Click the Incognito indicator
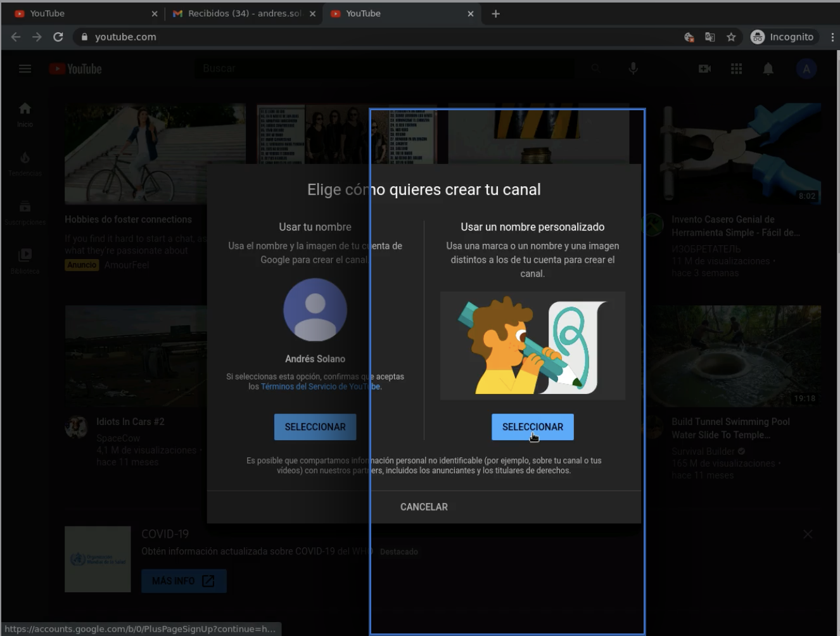This screenshot has width=840, height=636. 784,37
